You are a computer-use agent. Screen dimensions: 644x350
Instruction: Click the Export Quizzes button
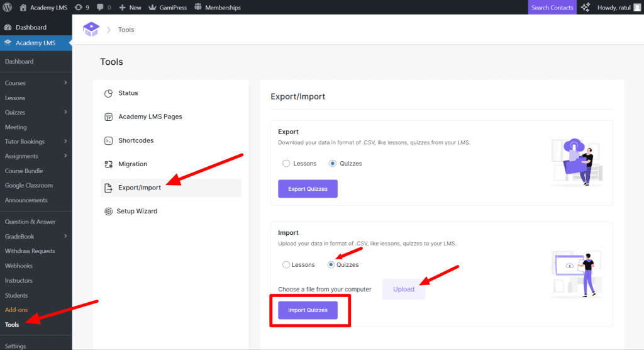[308, 189]
